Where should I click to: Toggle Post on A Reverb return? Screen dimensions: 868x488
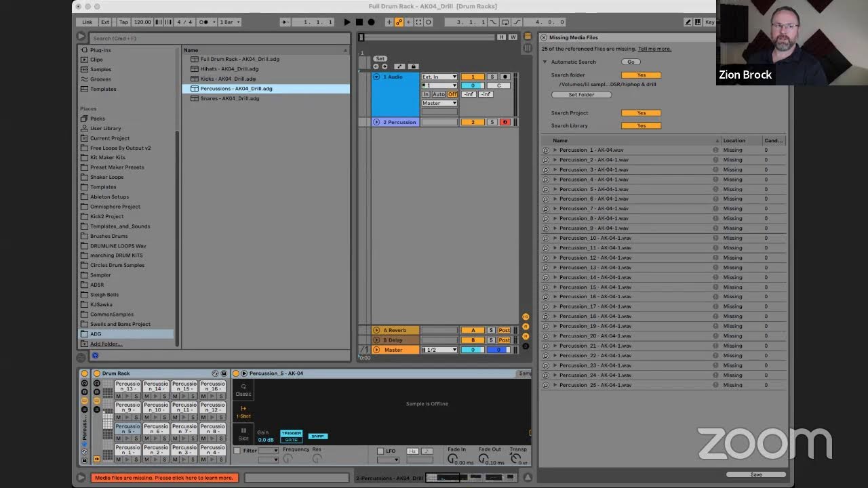click(504, 330)
